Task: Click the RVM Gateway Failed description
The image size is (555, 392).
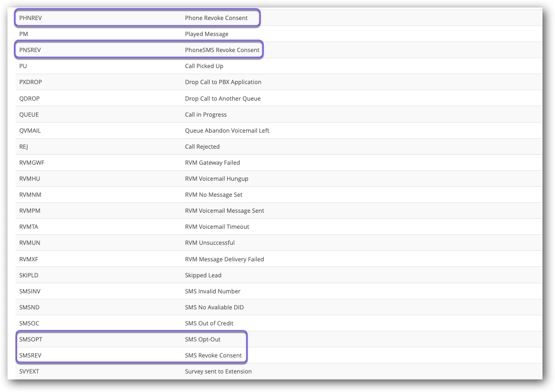Action: click(x=212, y=163)
